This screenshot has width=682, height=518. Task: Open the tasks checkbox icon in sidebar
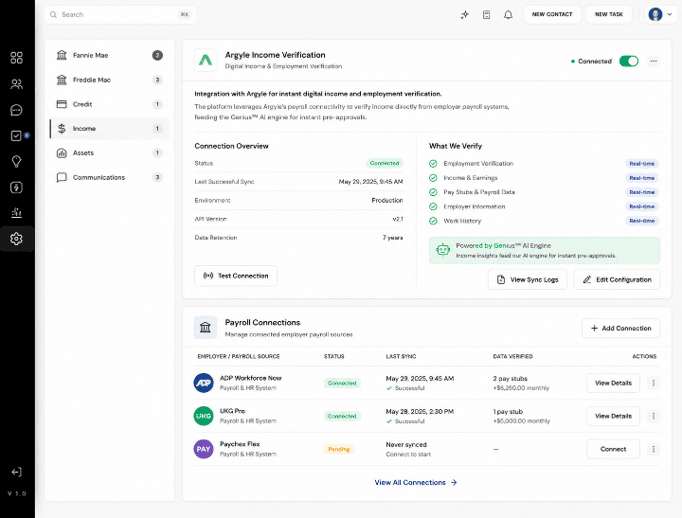click(x=17, y=136)
